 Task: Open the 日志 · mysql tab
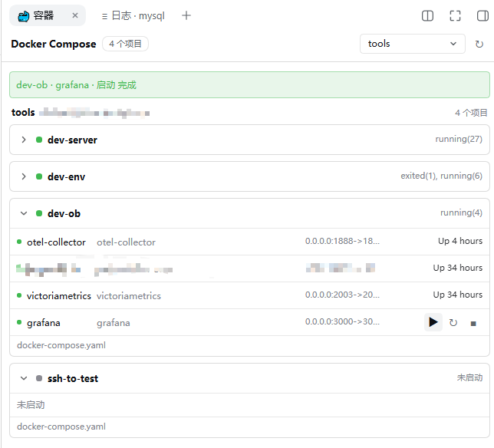click(x=133, y=15)
